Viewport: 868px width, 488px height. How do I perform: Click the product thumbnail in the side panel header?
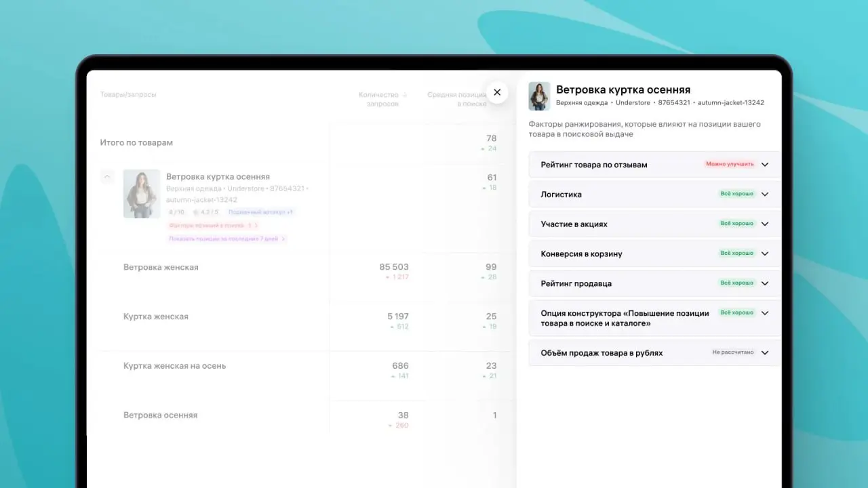tap(539, 96)
